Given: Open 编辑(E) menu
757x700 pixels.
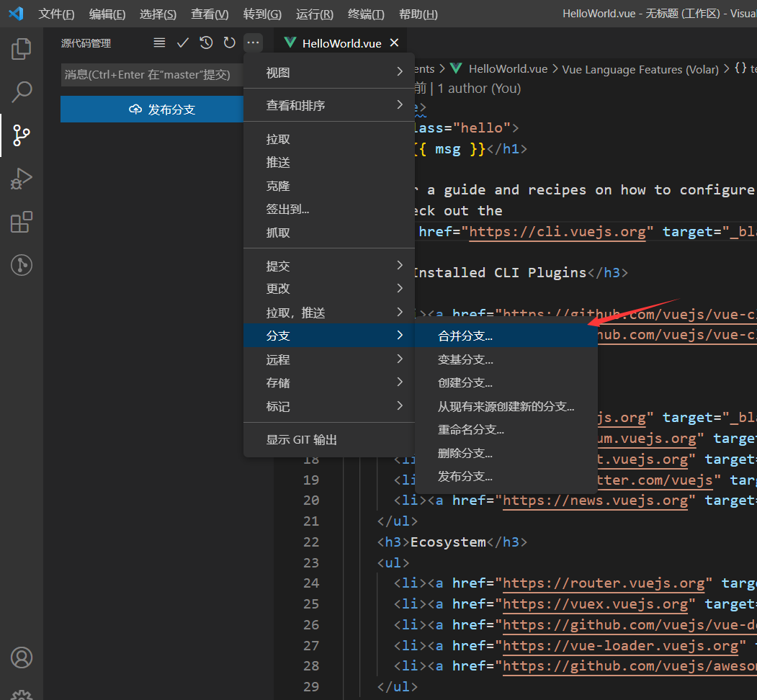Looking at the screenshot, I should (x=107, y=14).
